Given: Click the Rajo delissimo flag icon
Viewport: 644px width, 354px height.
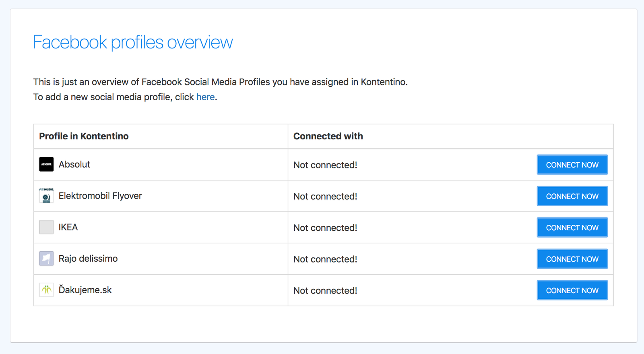Looking at the screenshot, I should [x=46, y=259].
